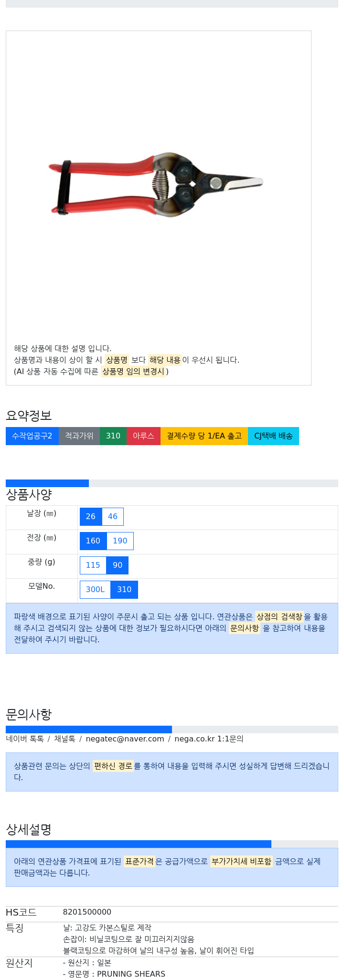The height and width of the screenshot is (980, 344).
Task: Select total length 190 option
Action: click(120, 541)
